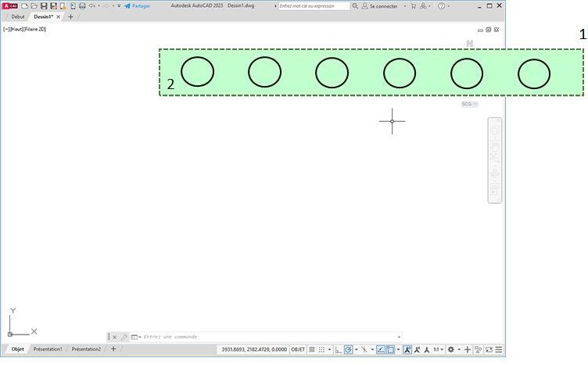Viewport: 588px width, 365px height.
Task: Open the object snap settings dropdown arrow
Action: (398, 349)
